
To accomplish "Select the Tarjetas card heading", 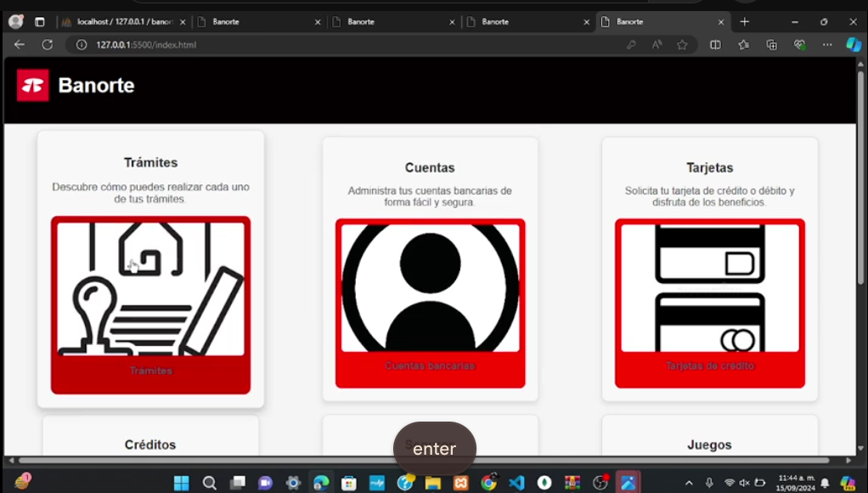I will pyautogui.click(x=710, y=167).
